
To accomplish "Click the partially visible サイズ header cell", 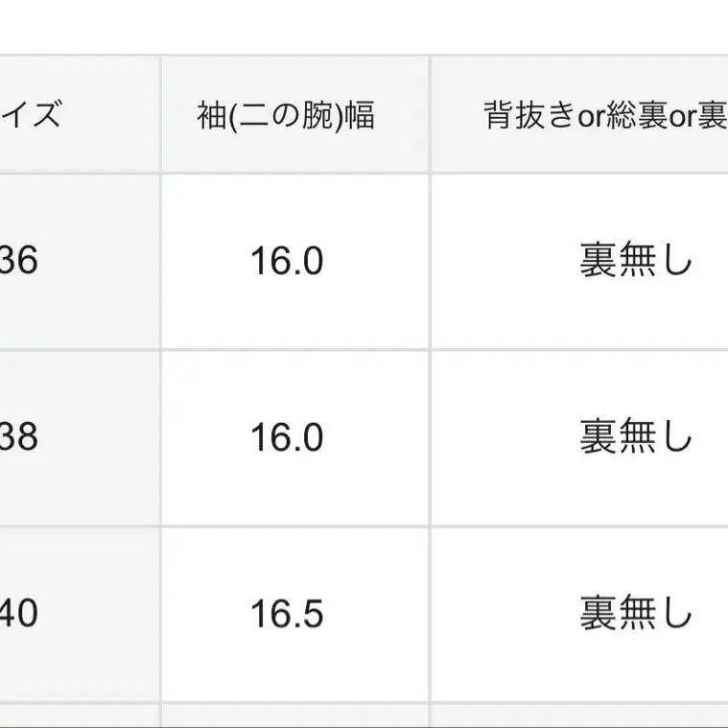I will (x=38, y=116).
